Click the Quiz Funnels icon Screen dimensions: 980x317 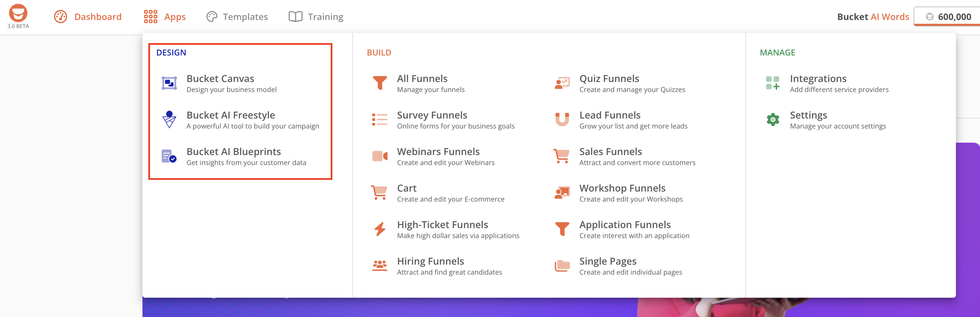coord(562,83)
